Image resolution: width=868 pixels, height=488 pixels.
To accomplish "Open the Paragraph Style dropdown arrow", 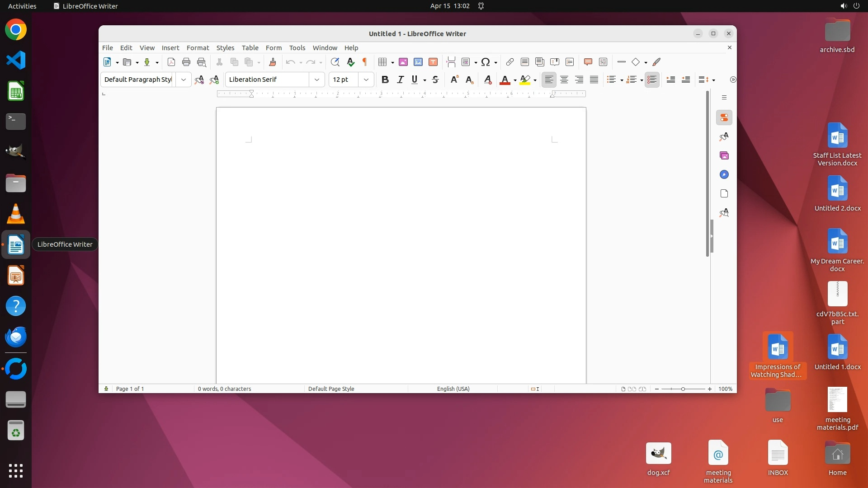I will [x=183, y=80].
